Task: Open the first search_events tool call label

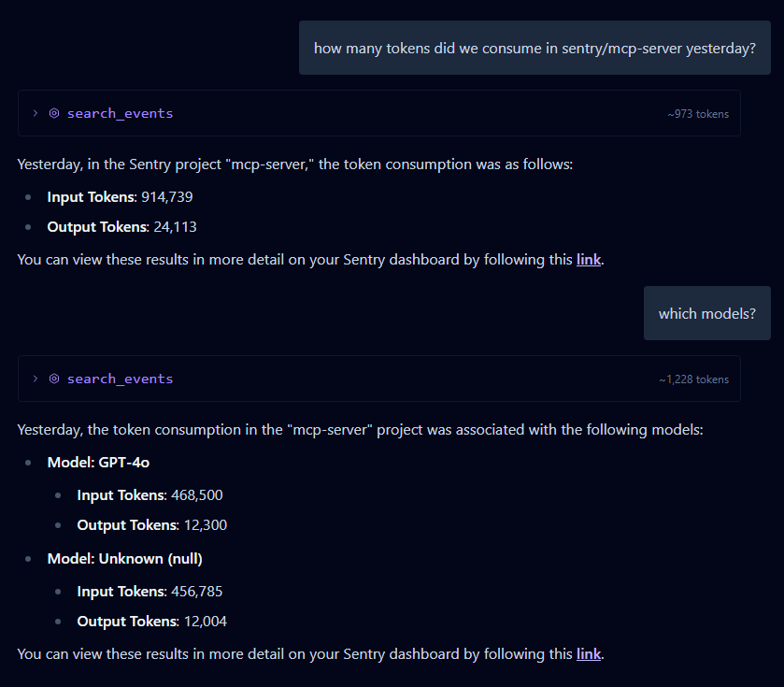Action: (x=120, y=113)
